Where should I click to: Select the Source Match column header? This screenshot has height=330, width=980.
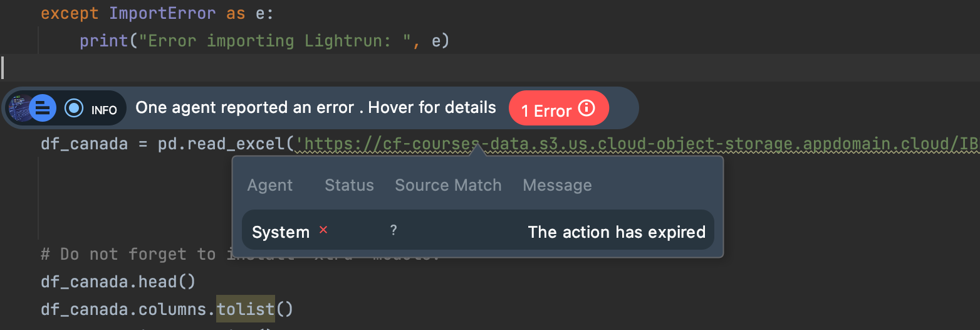click(448, 185)
